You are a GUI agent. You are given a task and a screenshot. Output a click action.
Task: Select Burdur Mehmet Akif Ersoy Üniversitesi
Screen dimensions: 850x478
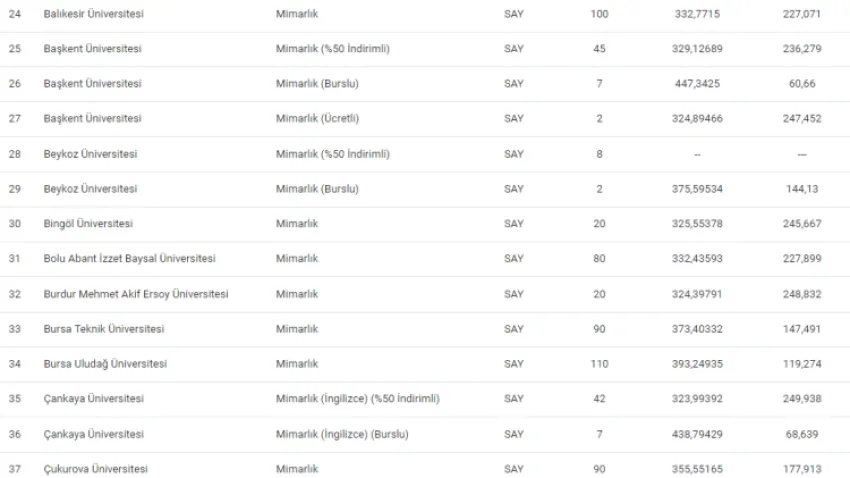[x=136, y=294]
